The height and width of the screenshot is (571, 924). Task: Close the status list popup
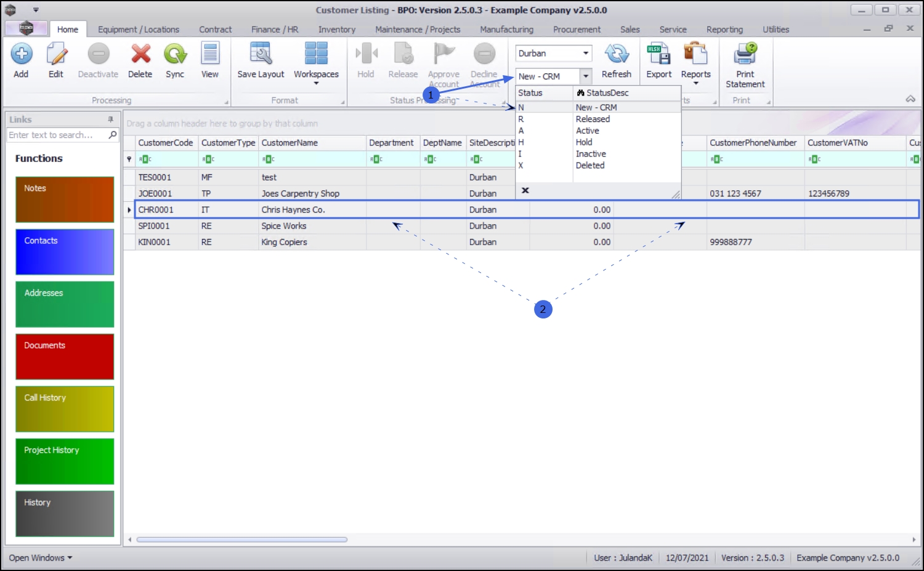(525, 190)
